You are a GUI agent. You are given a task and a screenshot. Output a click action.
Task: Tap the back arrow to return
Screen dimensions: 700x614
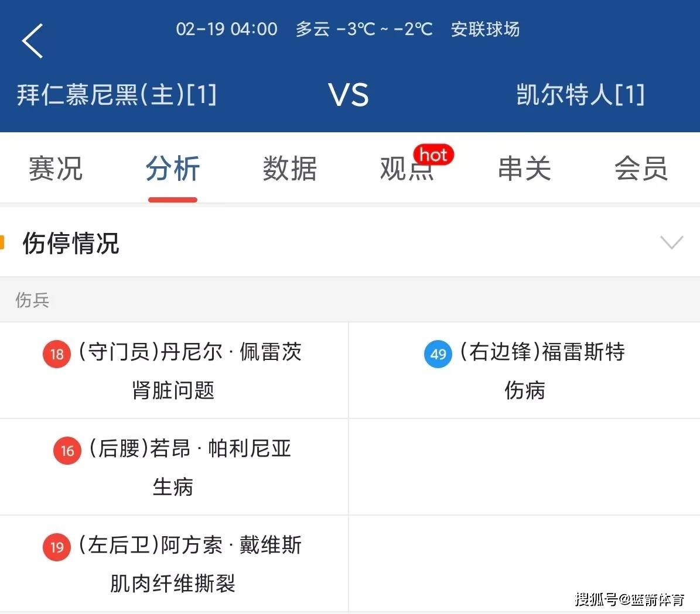pos(32,41)
